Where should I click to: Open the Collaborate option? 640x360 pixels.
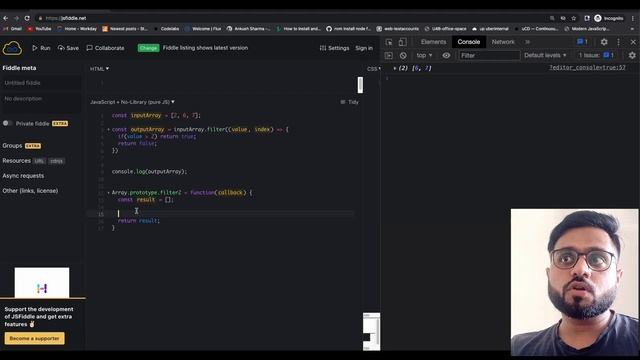click(105, 48)
